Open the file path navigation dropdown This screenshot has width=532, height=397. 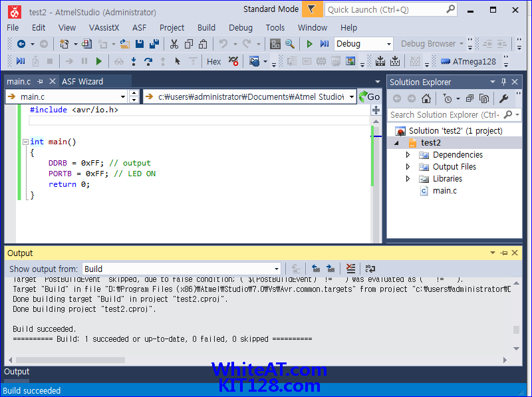coord(352,96)
